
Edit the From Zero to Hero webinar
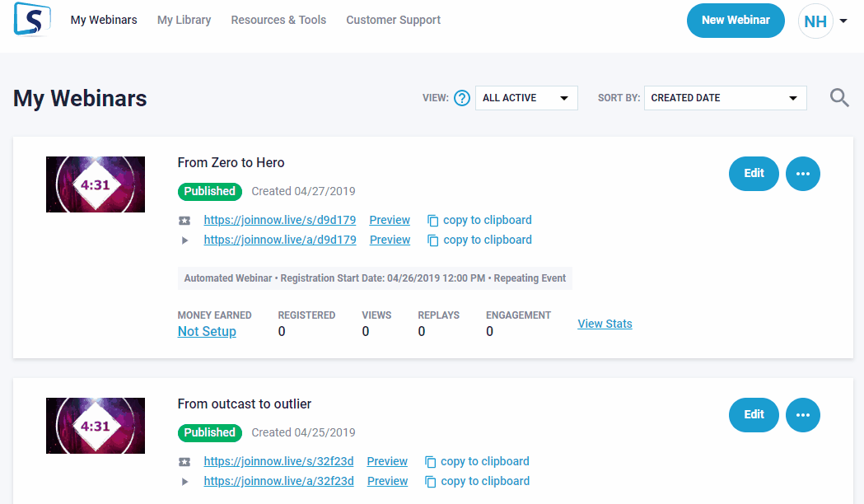pyautogui.click(x=754, y=174)
